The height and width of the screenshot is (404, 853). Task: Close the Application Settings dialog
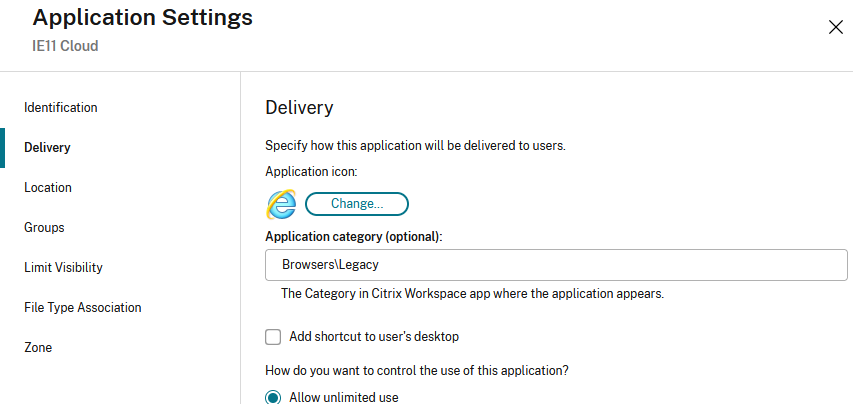tap(836, 27)
